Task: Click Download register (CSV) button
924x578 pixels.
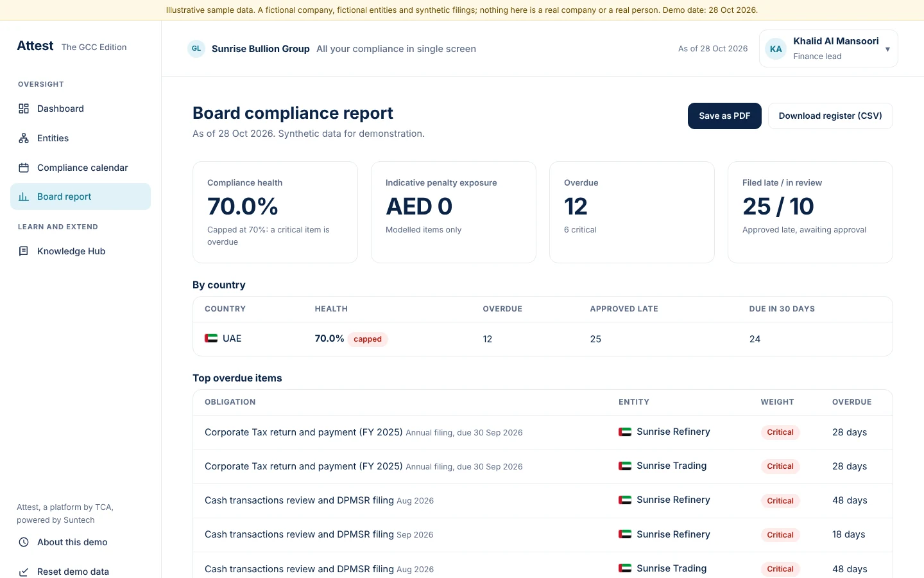Action: click(830, 116)
